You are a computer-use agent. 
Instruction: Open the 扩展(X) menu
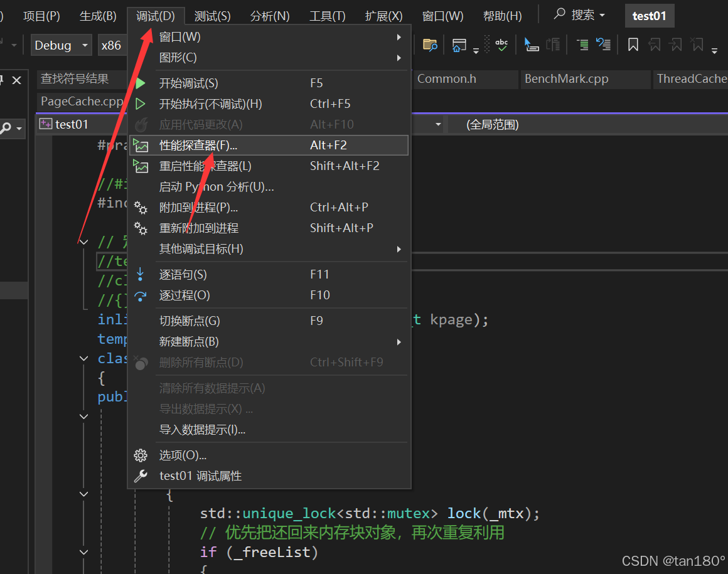click(383, 16)
